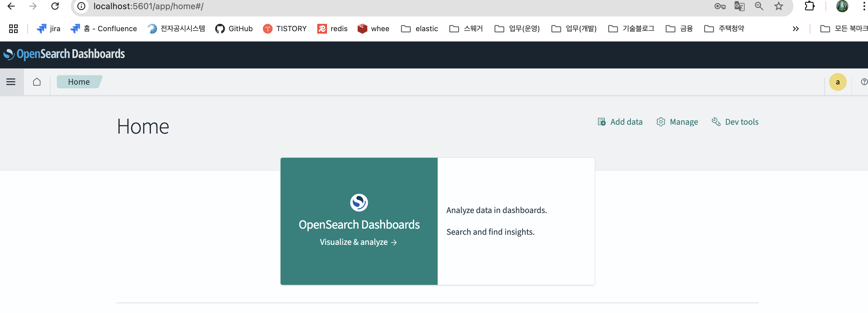Image resolution: width=868 pixels, height=313 pixels.
Task: Expand the elastic bookmark folder
Action: (x=420, y=29)
